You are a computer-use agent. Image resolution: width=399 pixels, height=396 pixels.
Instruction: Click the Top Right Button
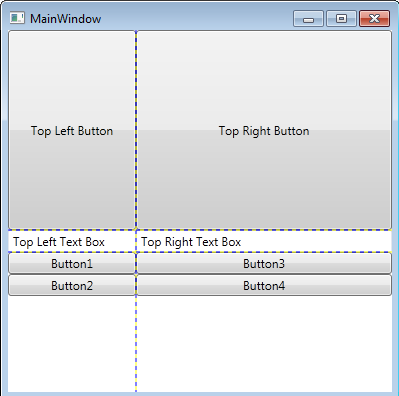tap(264, 130)
